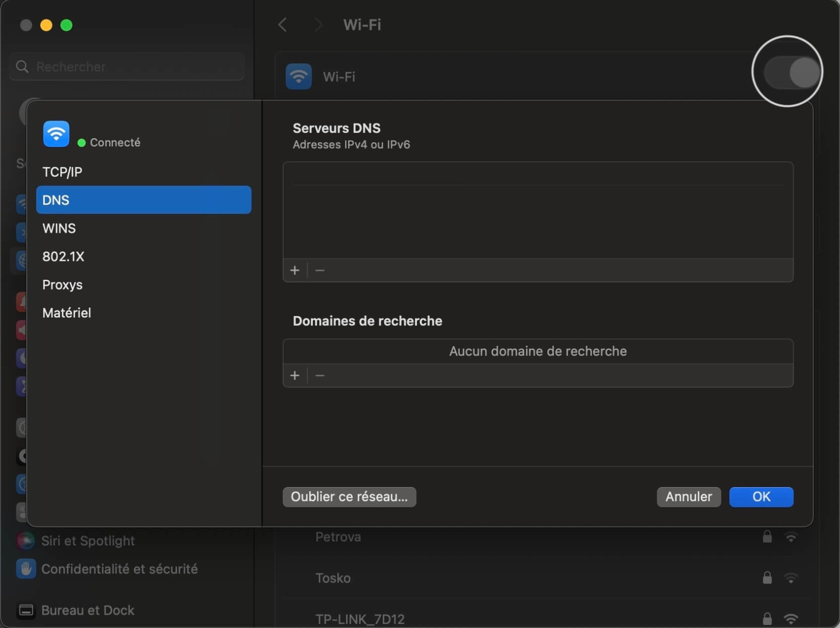This screenshot has height=628, width=840.
Task: Click the Bureau et Dock icon
Action: tap(26, 610)
